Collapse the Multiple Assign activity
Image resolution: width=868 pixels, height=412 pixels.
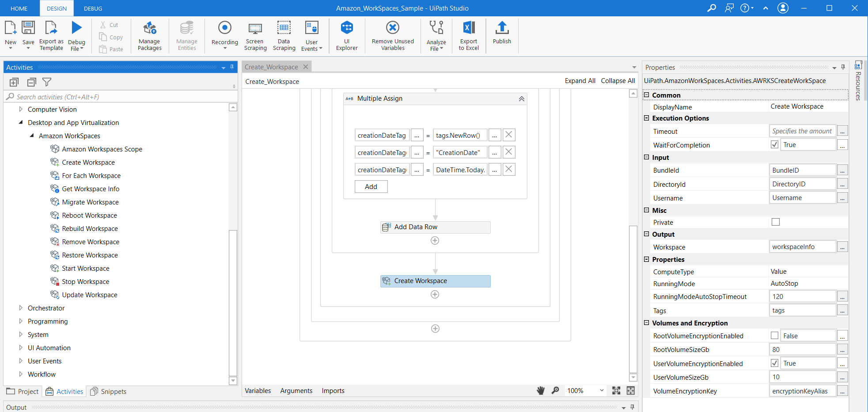[x=522, y=98]
